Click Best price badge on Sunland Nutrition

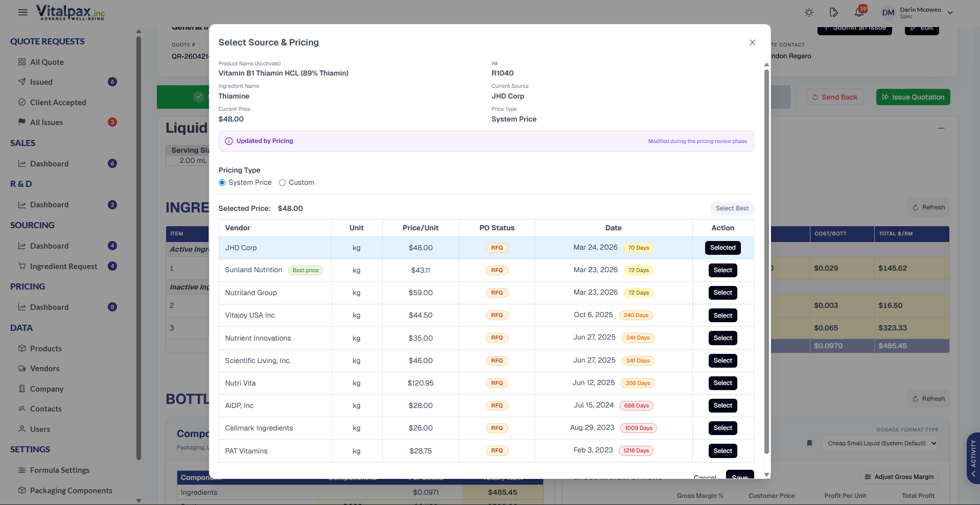click(306, 270)
